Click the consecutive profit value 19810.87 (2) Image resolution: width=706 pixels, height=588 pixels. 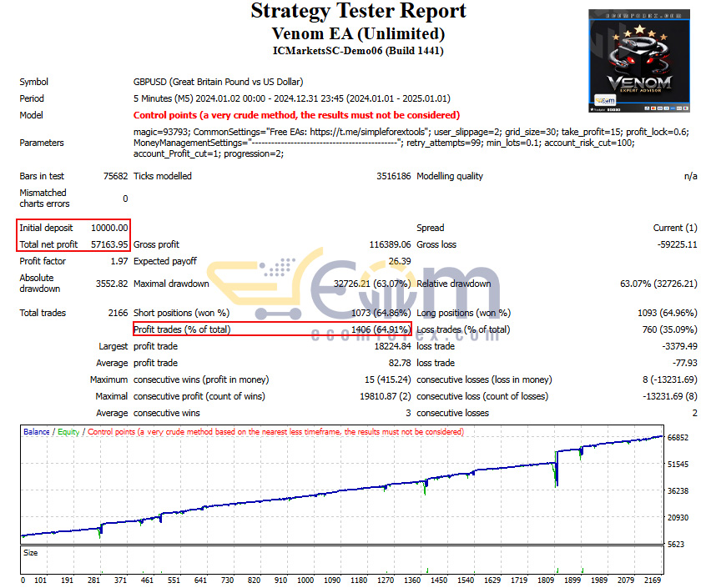click(385, 396)
